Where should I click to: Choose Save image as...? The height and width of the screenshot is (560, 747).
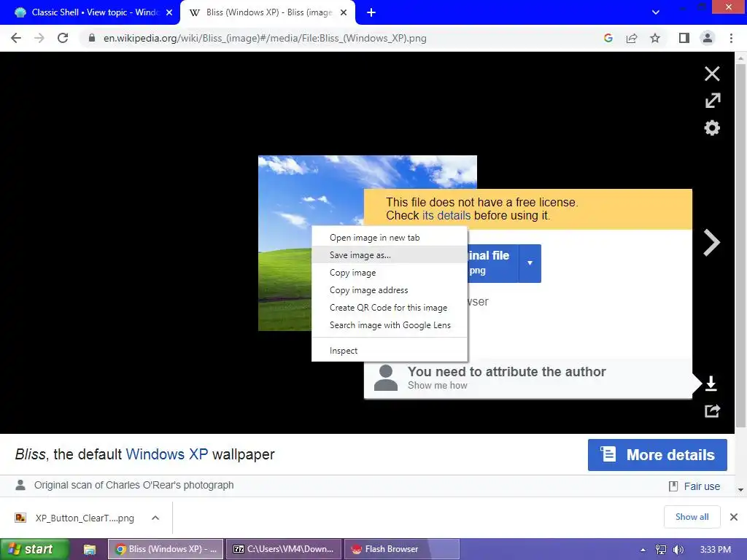[x=390, y=255]
